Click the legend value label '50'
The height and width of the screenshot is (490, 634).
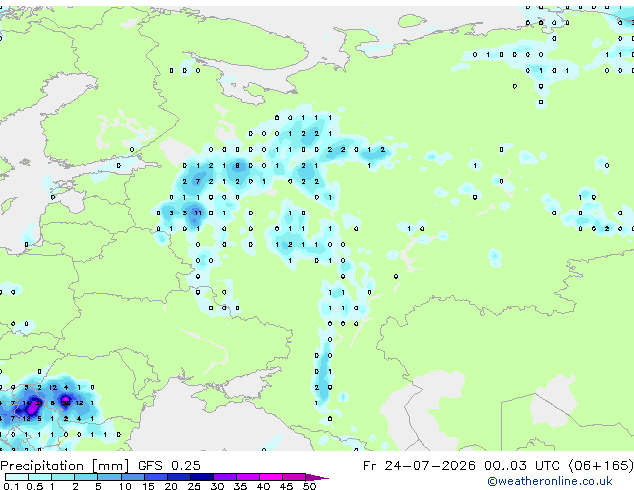310,486
